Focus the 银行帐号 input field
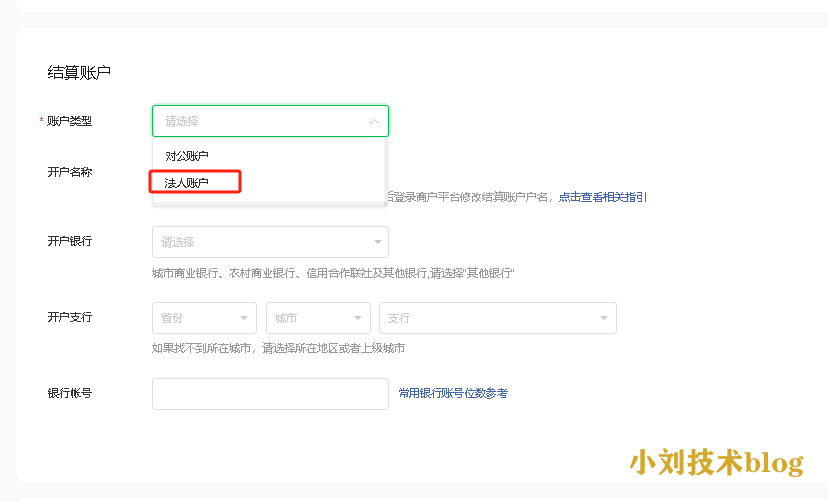 [270, 394]
